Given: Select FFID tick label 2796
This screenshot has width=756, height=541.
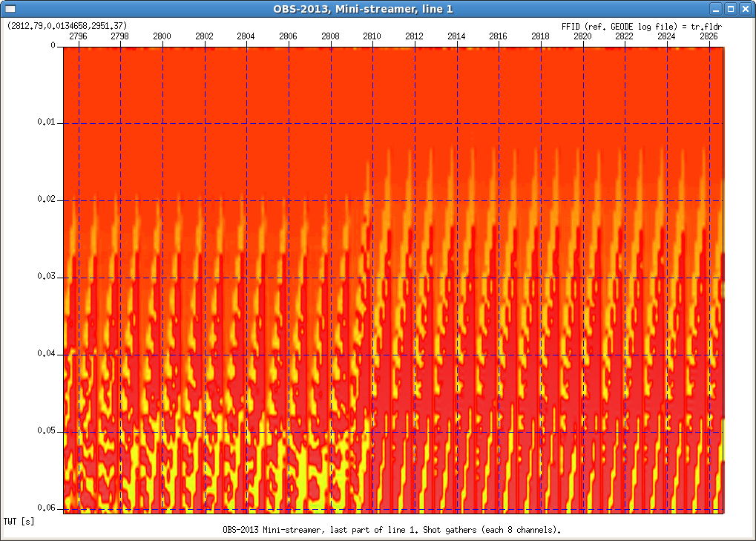Looking at the screenshot, I should 78,36.
